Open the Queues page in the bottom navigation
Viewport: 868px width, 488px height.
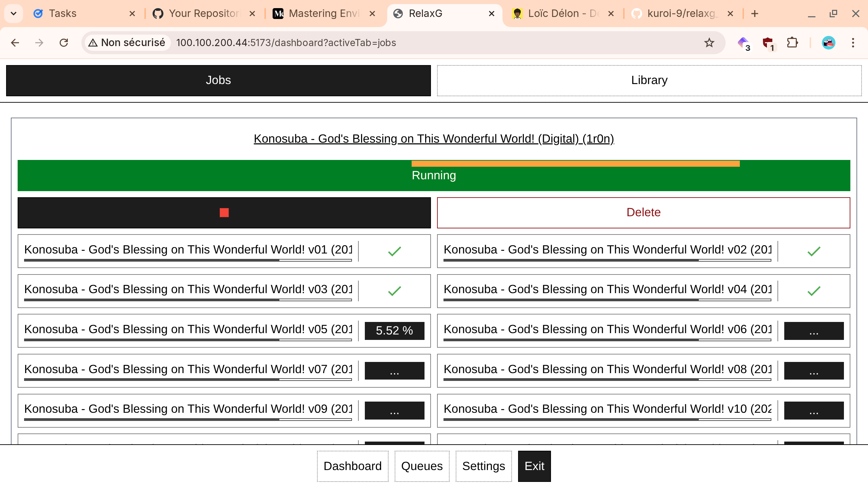click(422, 466)
